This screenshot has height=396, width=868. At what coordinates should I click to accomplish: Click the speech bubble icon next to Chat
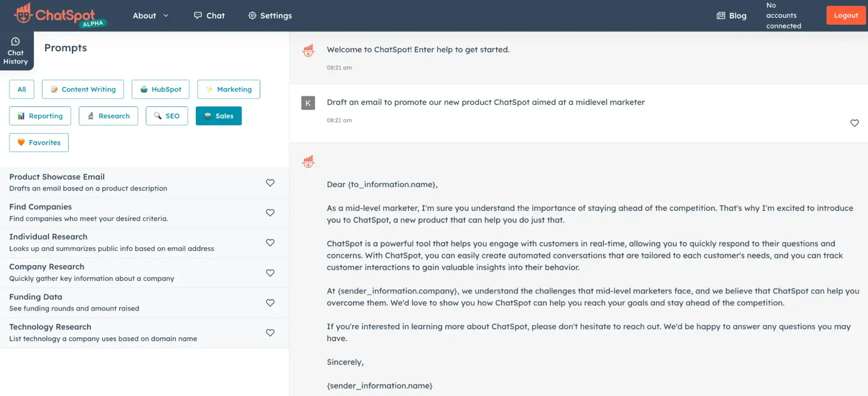coord(198,15)
